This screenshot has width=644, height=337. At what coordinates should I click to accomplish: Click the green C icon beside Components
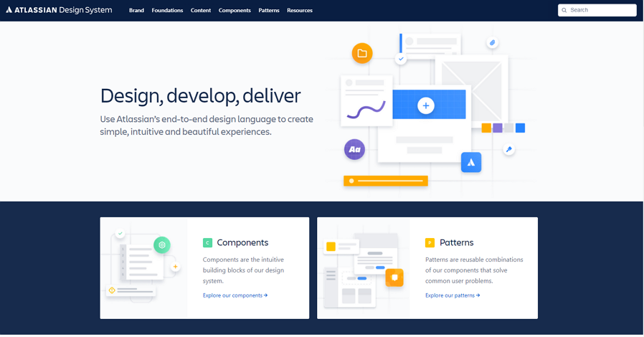[x=207, y=242]
